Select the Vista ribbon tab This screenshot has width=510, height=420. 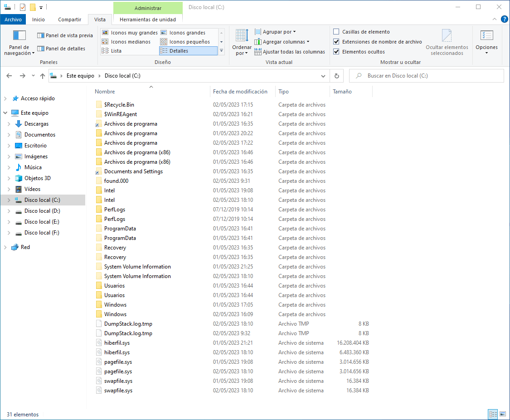point(100,20)
